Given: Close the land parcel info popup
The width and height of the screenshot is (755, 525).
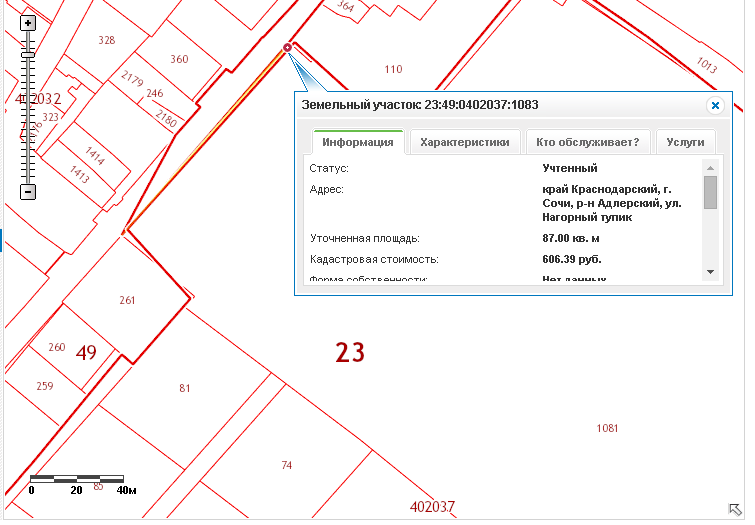Looking at the screenshot, I should 714,105.
